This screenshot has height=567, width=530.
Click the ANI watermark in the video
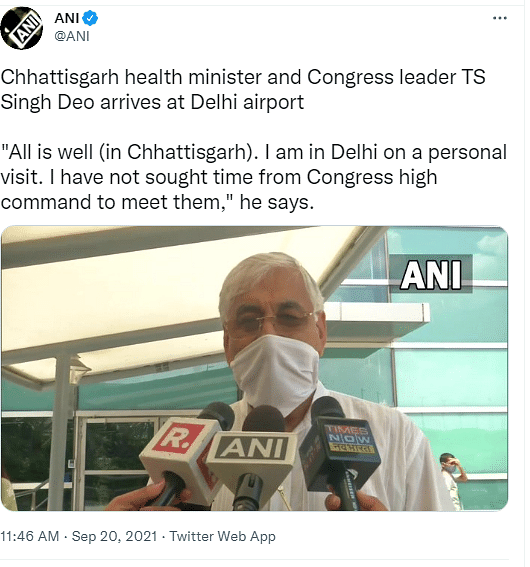431,275
